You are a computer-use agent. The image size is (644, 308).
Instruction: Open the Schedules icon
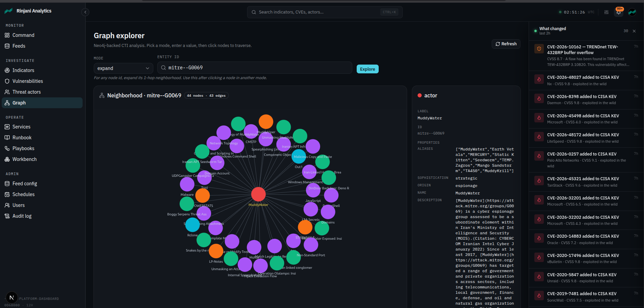point(7,194)
